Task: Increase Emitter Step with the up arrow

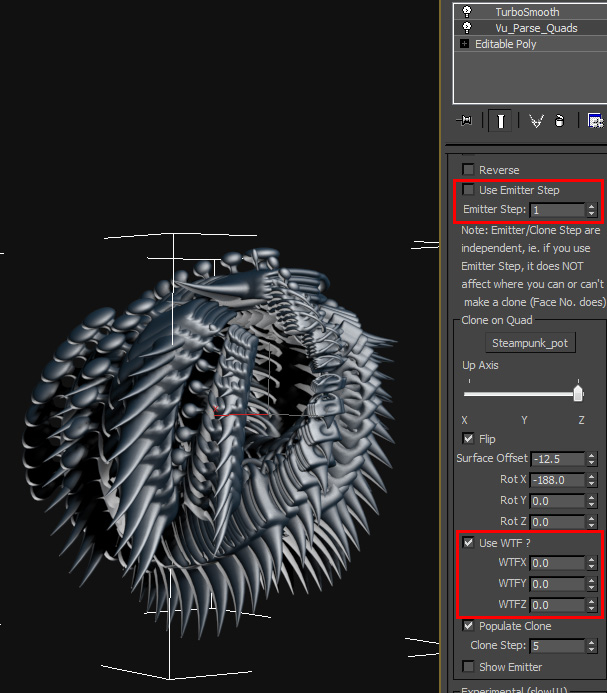Action: click(x=592, y=206)
